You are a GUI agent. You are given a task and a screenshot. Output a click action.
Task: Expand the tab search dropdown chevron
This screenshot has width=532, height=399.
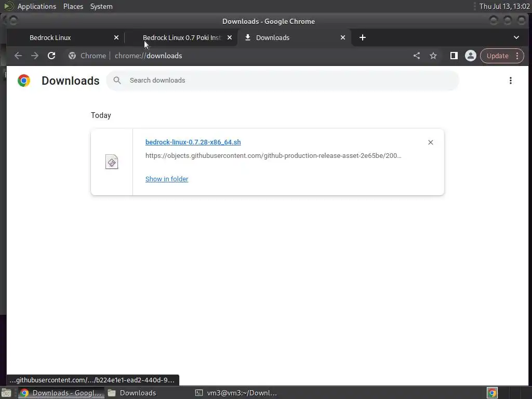(x=516, y=37)
